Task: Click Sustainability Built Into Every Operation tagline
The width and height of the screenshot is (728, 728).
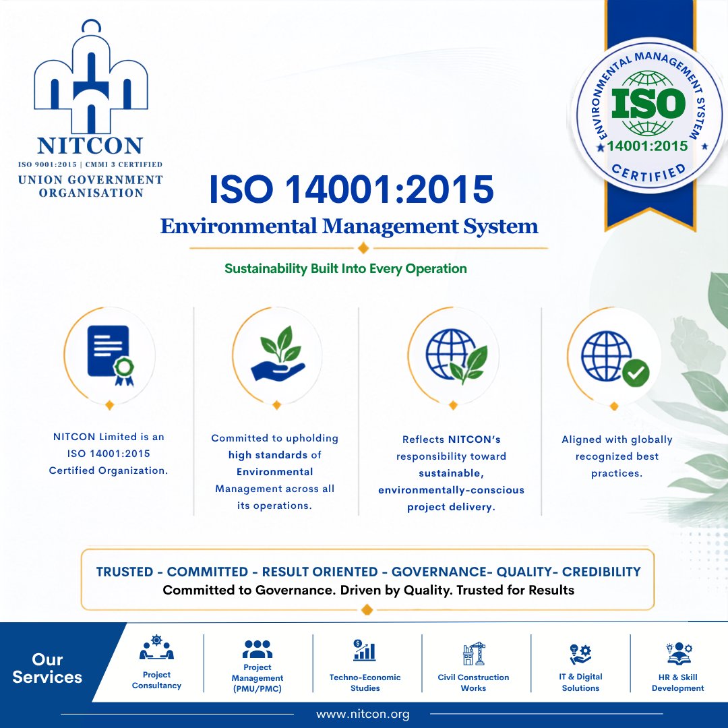Action: click(346, 269)
